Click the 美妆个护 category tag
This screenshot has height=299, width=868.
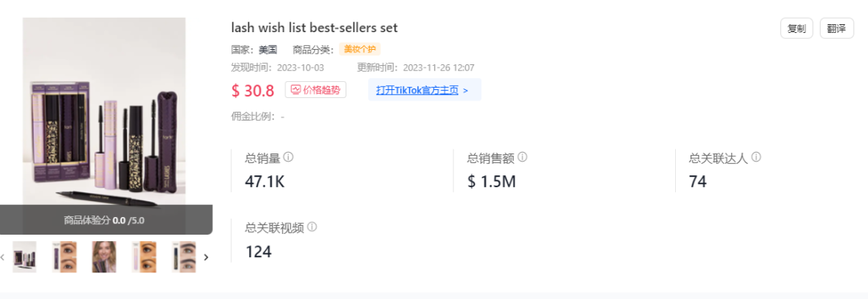pyautogui.click(x=360, y=49)
